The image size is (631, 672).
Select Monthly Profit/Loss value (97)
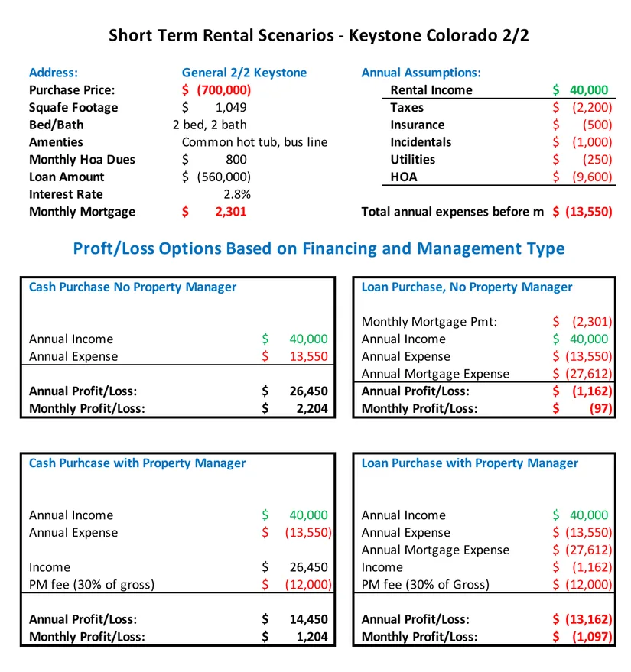(601, 408)
